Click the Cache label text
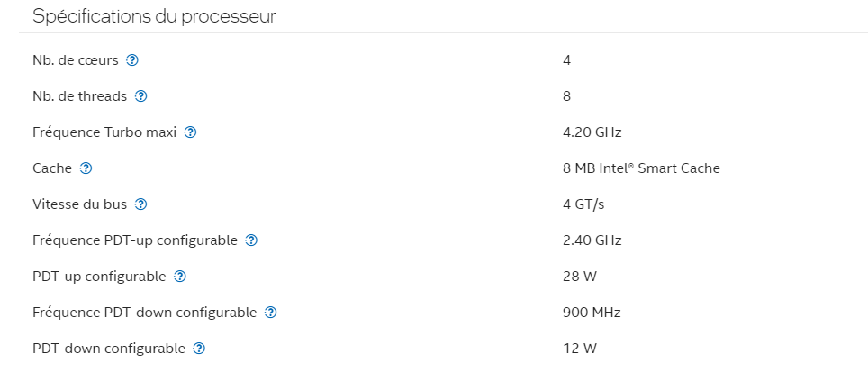 pyautogui.click(x=51, y=168)
